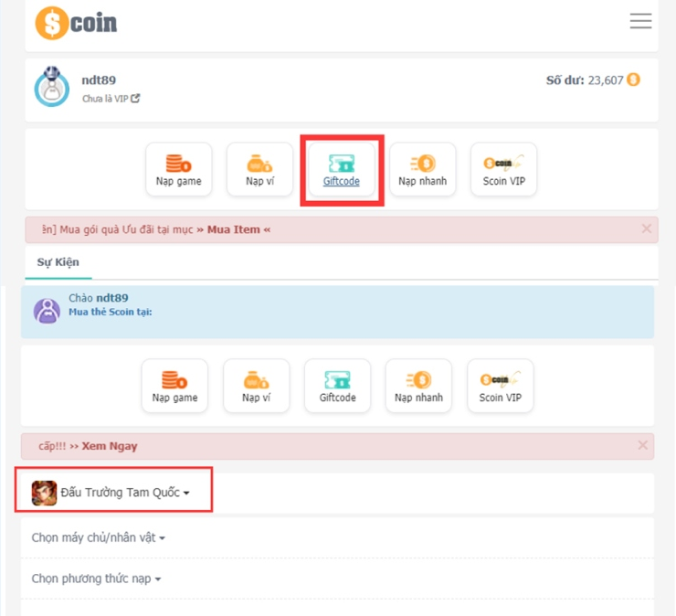Open Nạp game in lower row
676x616 pixels.
(174, 386)
